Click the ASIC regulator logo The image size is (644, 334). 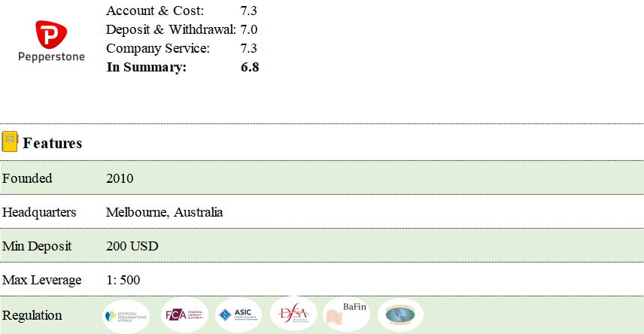click(238, 314)
